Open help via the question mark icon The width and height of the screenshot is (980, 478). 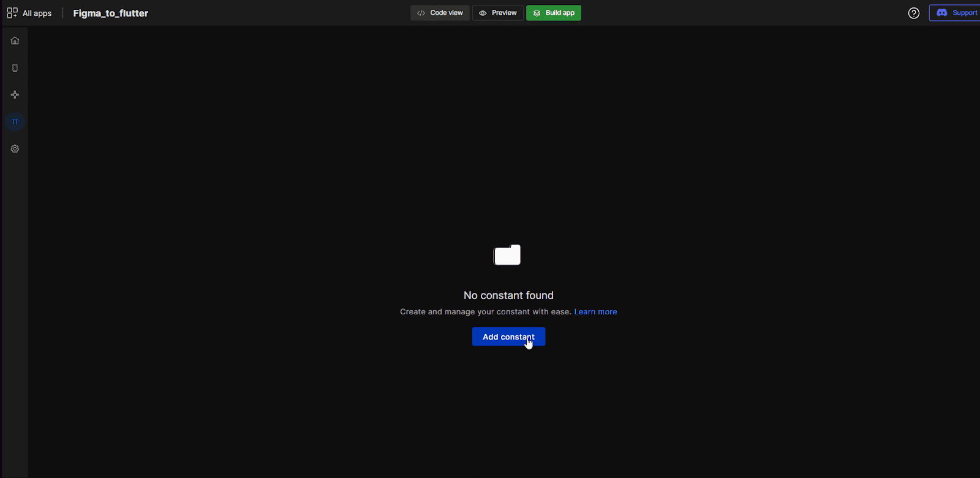pos(913,13)
